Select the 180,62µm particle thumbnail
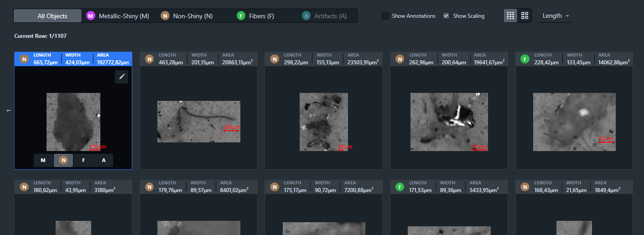Screen dimensions: 644x235 (73, 228)
